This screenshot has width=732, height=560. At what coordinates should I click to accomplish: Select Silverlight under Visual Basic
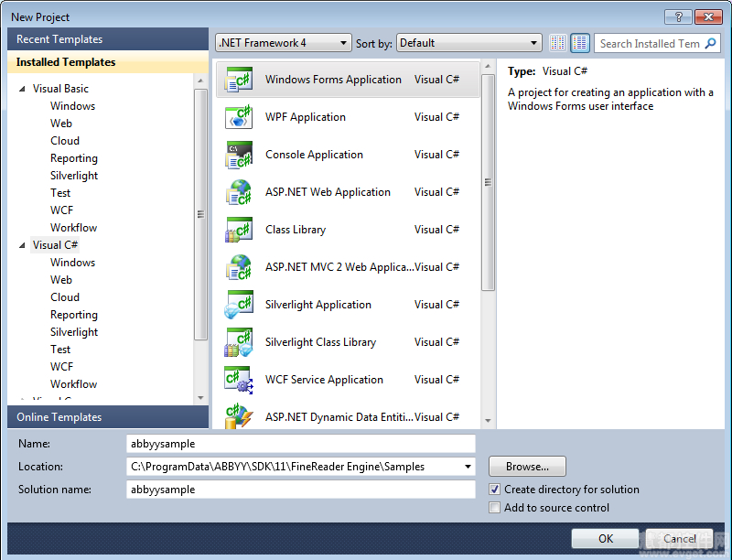[74, 176]
